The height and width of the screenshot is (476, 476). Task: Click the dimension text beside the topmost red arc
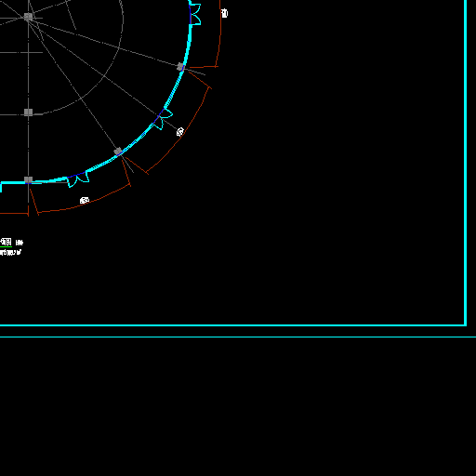[224, 13]
